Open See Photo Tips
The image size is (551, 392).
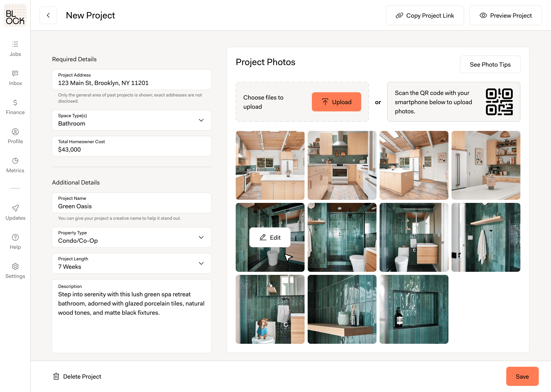pos(490,65)
